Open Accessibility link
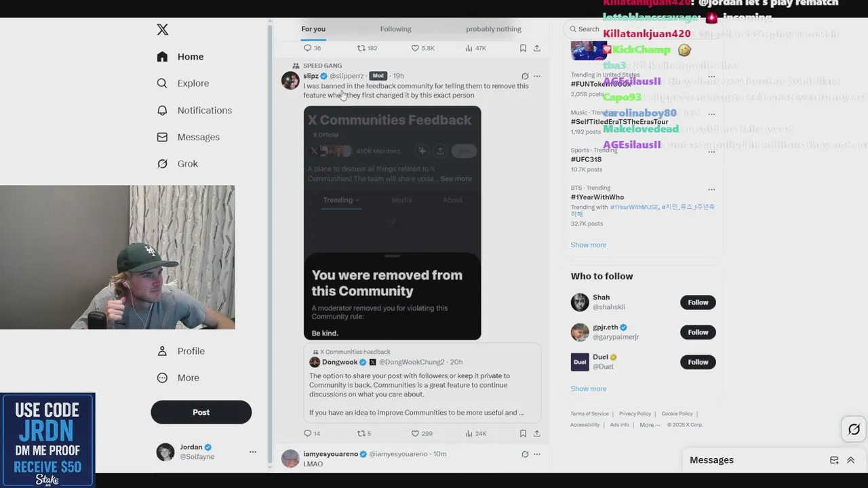 point(585,425)
